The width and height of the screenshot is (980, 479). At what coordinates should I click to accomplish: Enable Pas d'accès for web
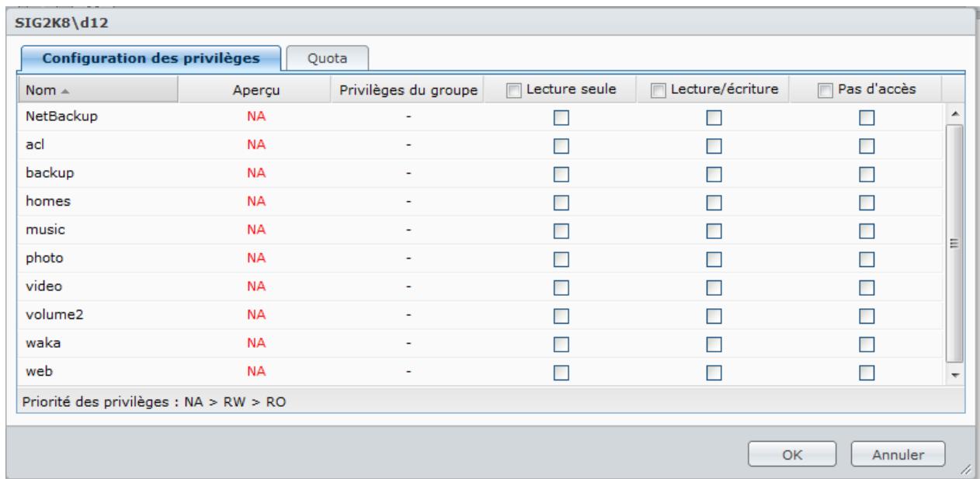click(x=867, y=373)
